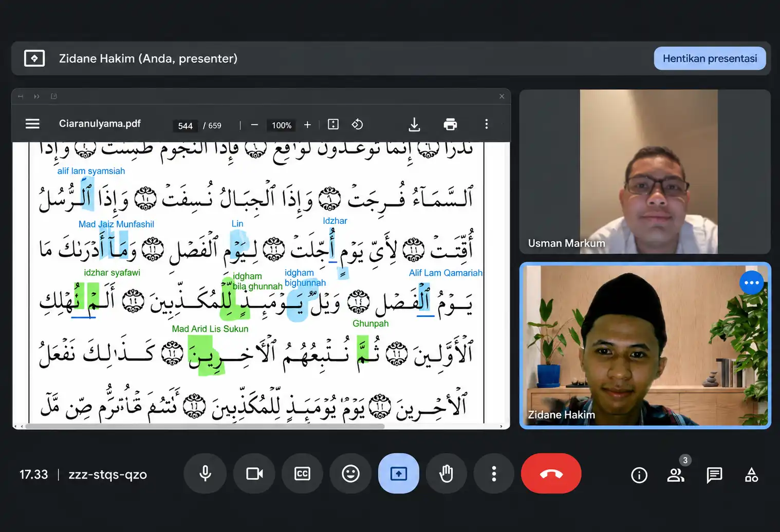The width and height of the screenshot is (780, 532).
Task: Open the PDF viewer more actions menu
Action: tap(486, 124)
